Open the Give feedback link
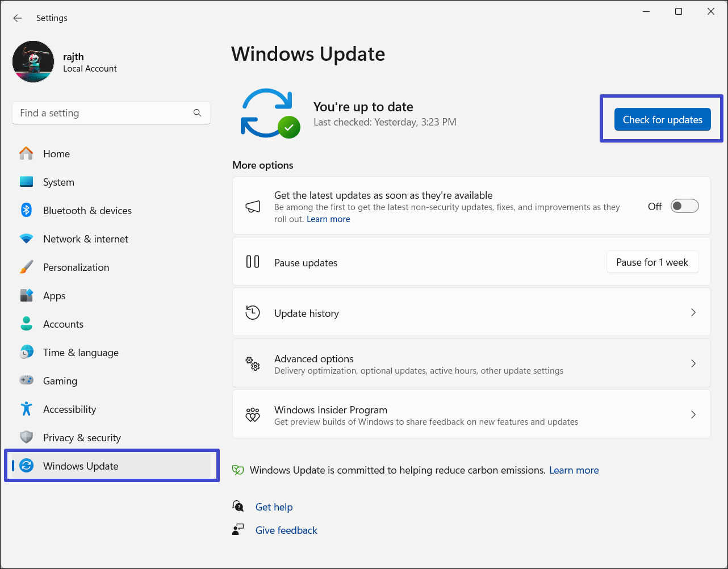Viewport: 728px width, 569px height. (286, 530)
